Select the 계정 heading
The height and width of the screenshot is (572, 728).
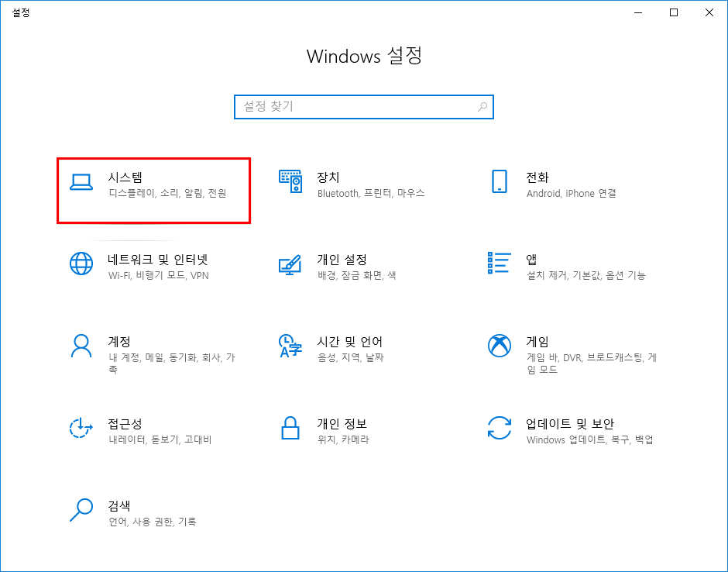click(119, 342)
